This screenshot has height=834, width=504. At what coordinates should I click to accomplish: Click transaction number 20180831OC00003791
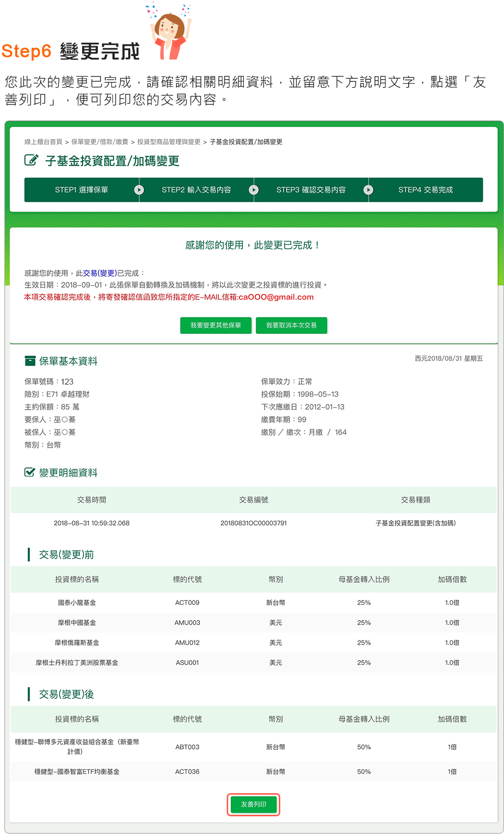254,523
